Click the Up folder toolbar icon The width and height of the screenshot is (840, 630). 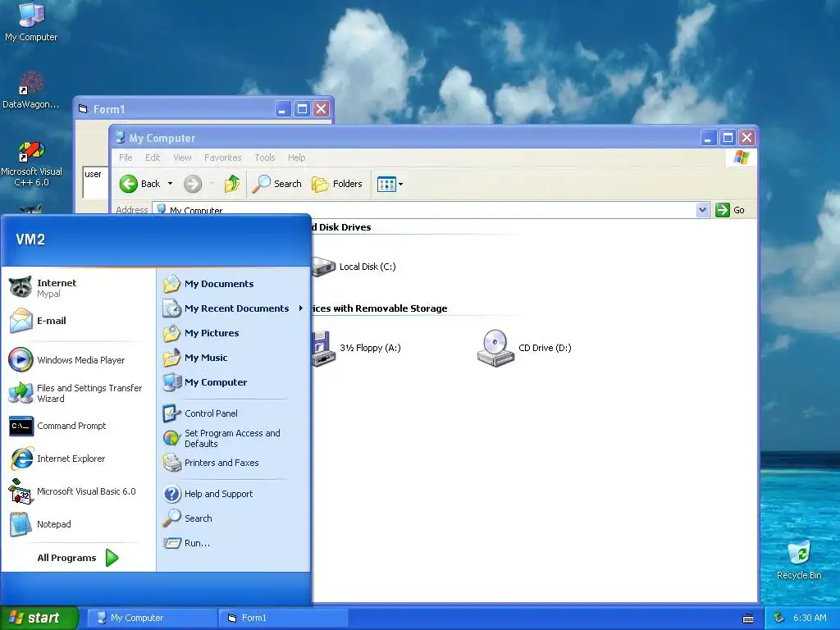tap(232, 184)
